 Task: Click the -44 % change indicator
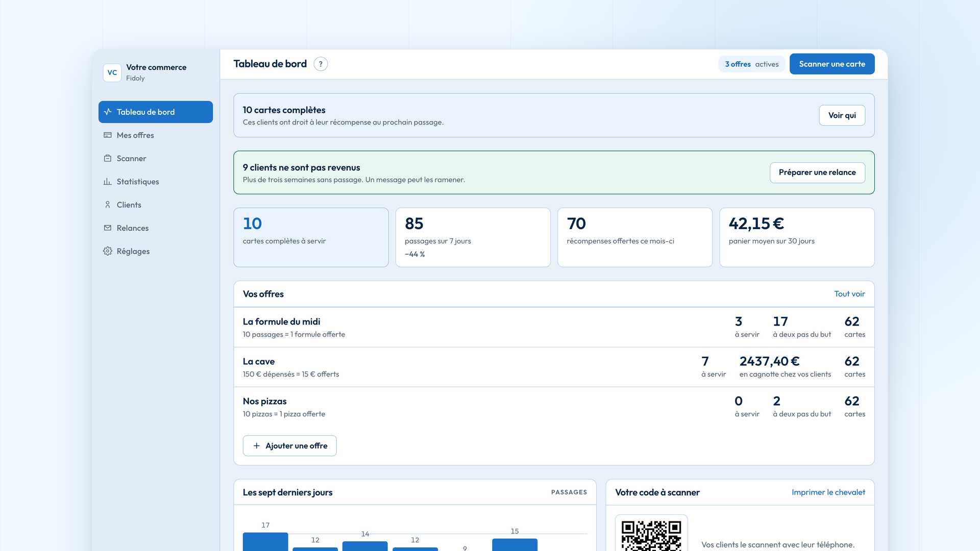coord(414,254)
